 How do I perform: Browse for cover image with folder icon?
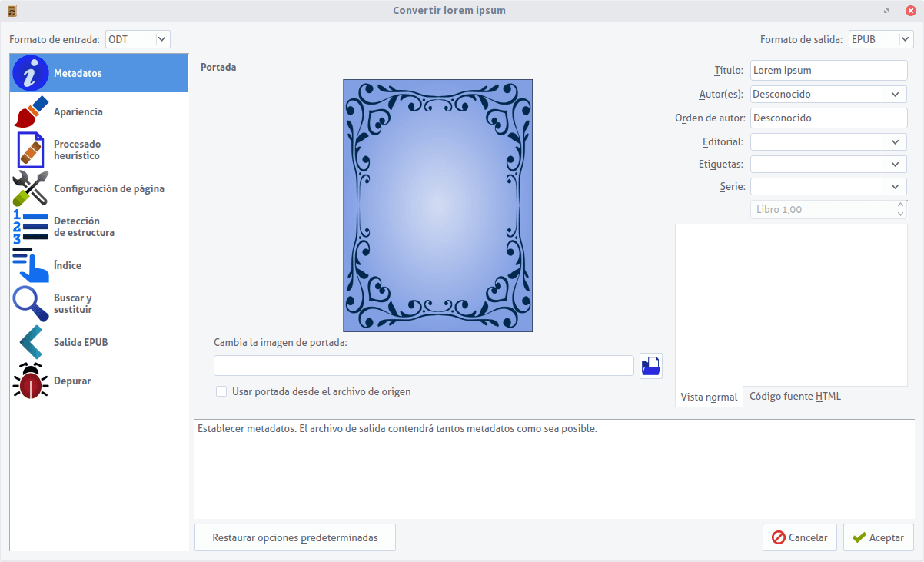tap(651, 365)
